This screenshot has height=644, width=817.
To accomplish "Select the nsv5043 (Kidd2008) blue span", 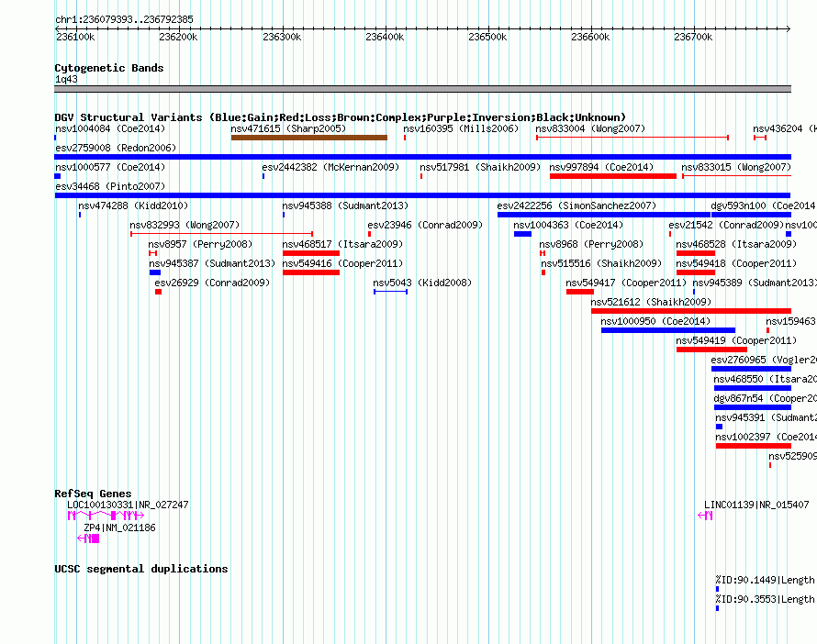I will [390, 292].
